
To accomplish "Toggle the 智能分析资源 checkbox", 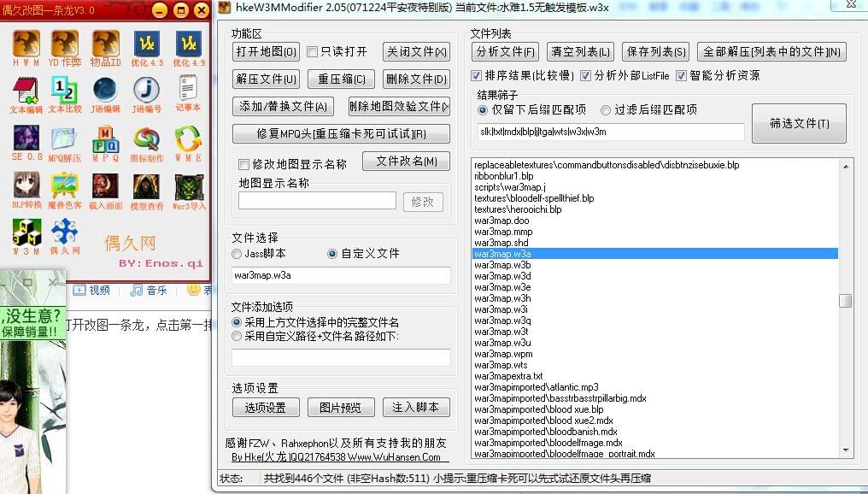I will pyautogui.click(x=681, y=75).
